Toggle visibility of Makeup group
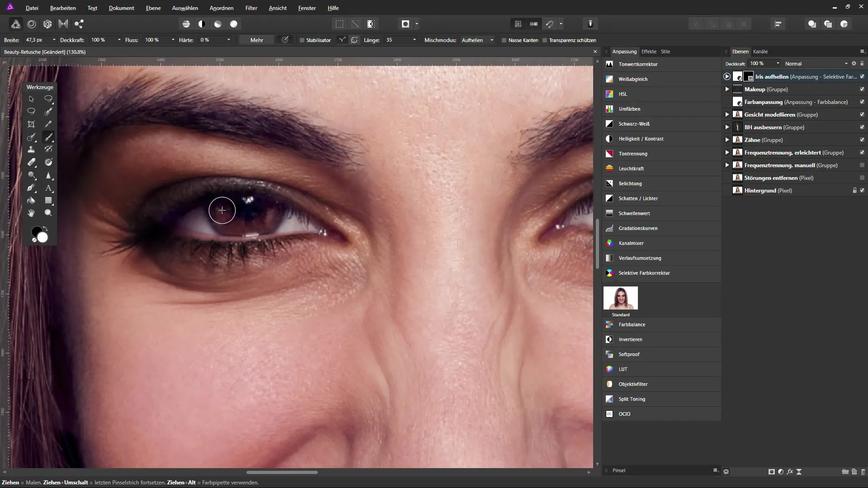This screenshot has width=868, height=488. click(862, 89)
